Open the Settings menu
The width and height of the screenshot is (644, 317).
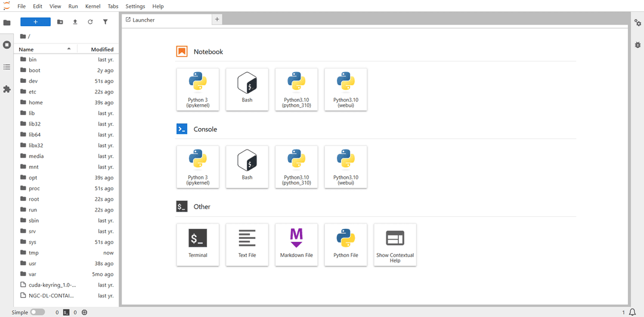point(135,6)
